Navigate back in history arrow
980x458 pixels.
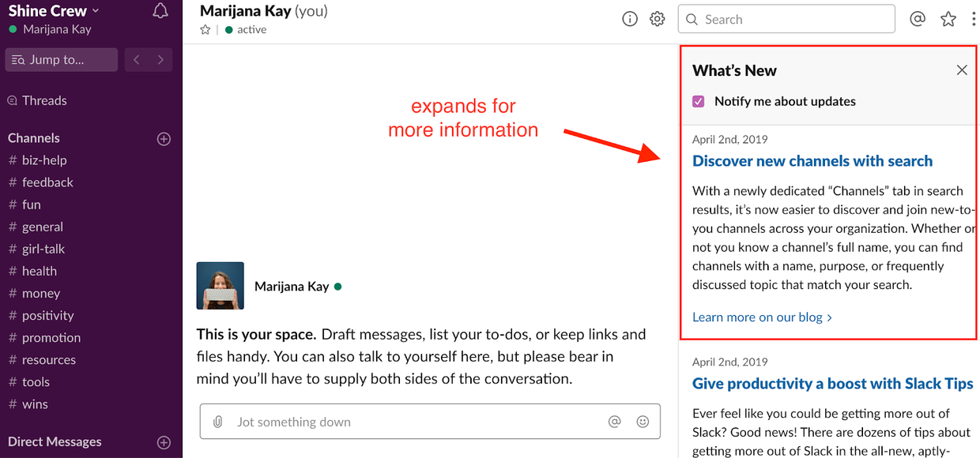pos(137,60)
